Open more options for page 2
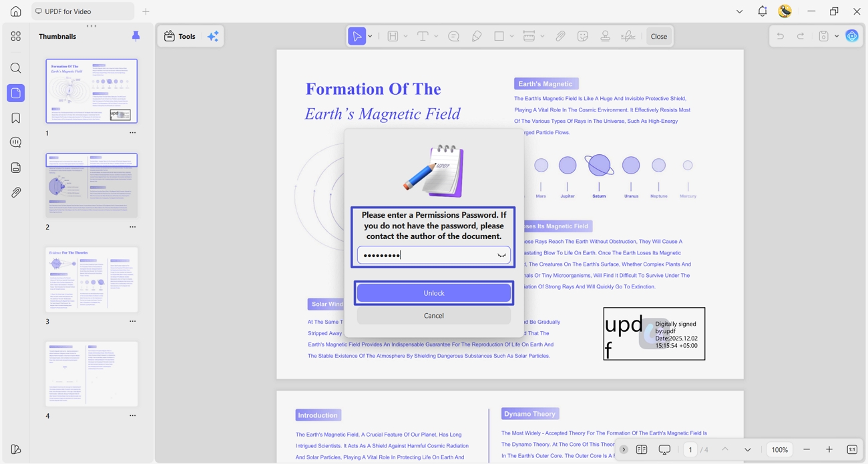 (132, 227)
